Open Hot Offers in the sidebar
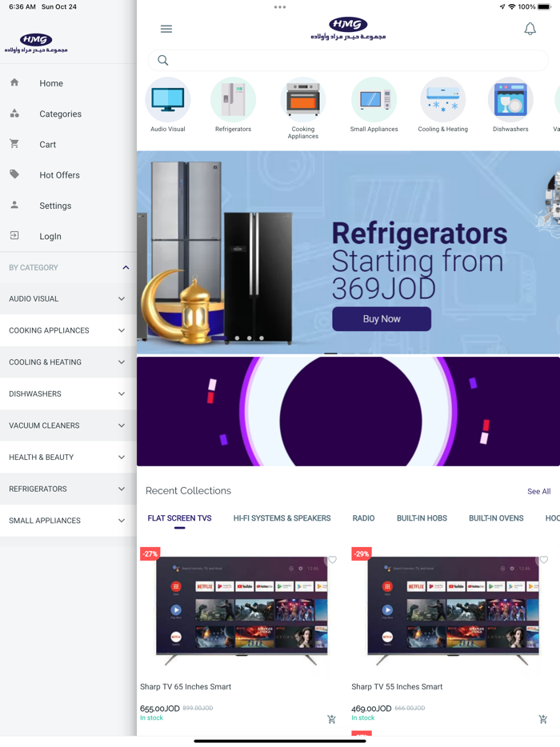560x747 pixels. 59,175
